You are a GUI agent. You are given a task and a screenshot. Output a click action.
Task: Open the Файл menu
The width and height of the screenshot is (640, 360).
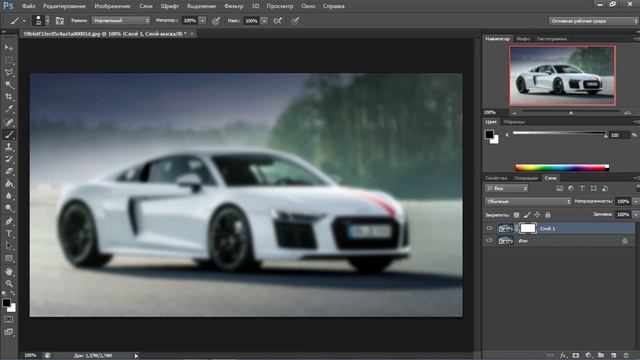click(x=28, y=6)
